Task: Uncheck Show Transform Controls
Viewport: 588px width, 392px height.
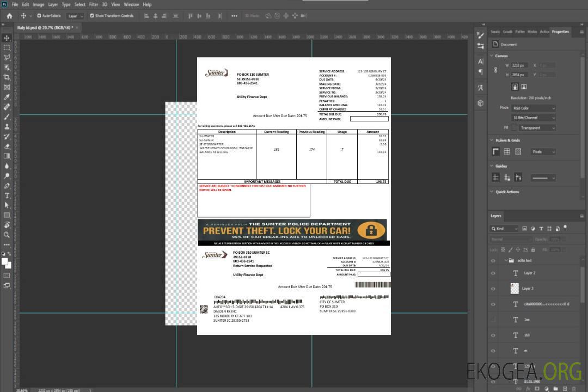Action: pyautogui.click(x=92, y=16)
